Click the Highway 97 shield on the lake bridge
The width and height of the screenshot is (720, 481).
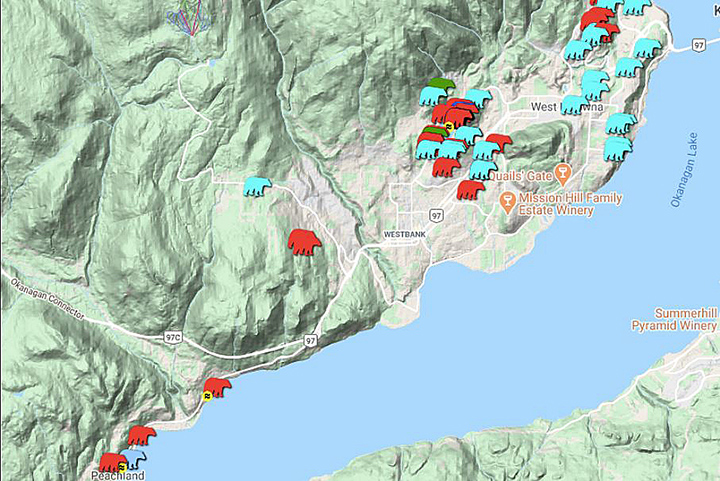tap(698, 46)
